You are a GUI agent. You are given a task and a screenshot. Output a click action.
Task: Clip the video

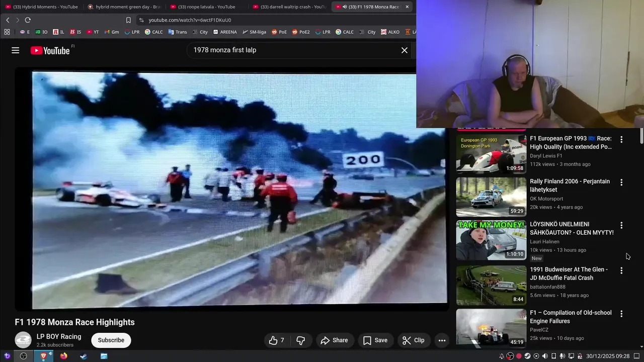point(414,340)
